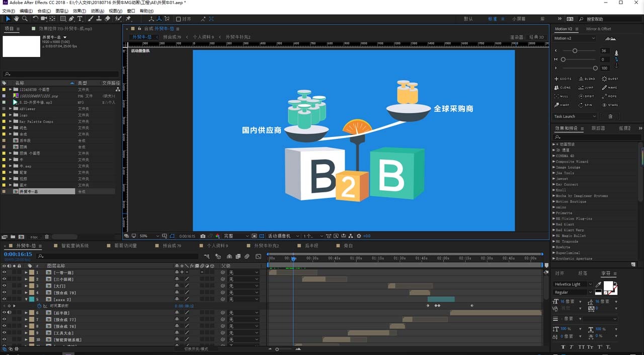This screenshot has width=644, height=355.
Task: Expand layer 6 后半段 properties
Action: pyautogui.click(x=26, y=313)
